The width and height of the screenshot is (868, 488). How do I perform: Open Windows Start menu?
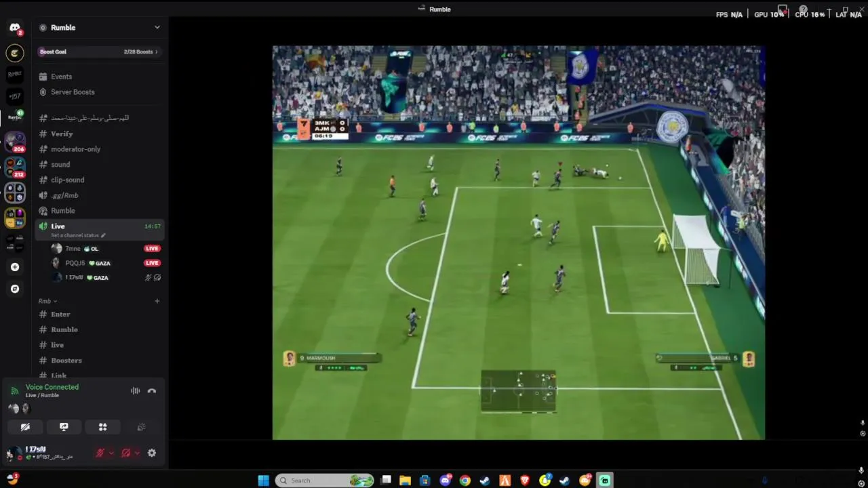click(x=263, y=481)
